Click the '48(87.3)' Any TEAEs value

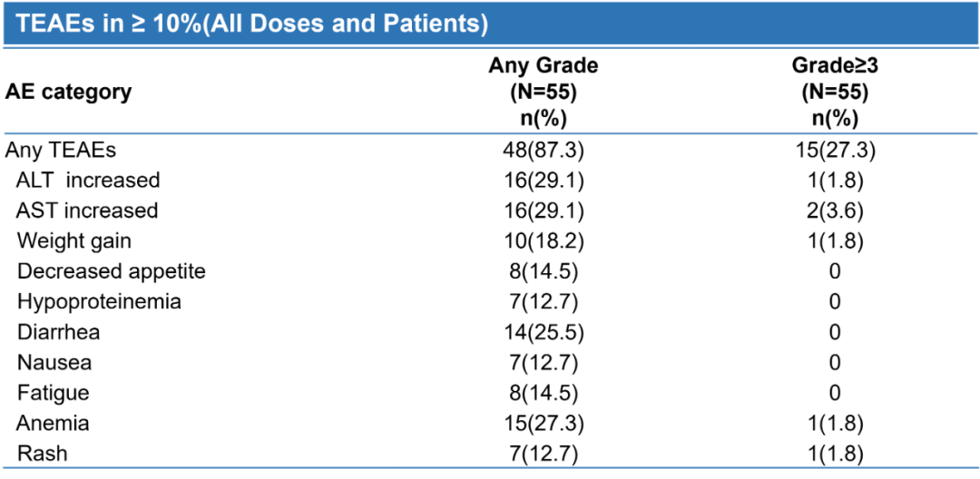pyautogui.click(x=544, y=150)
